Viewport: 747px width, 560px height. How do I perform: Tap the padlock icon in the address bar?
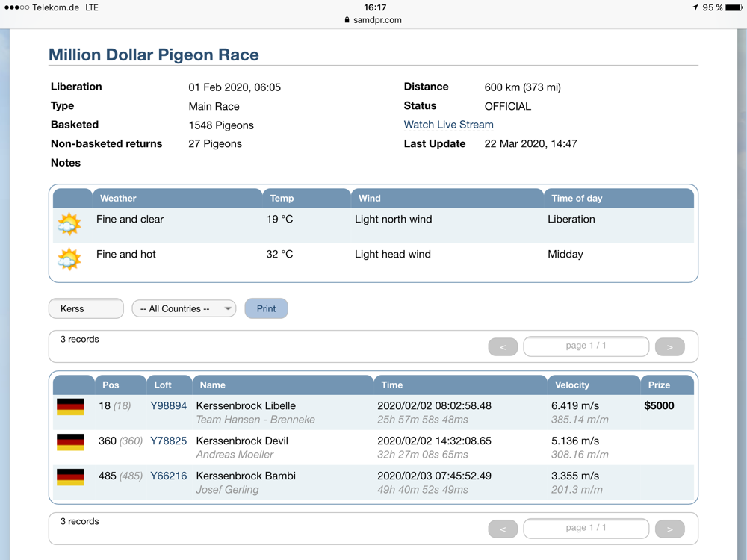tap(347, 20)
